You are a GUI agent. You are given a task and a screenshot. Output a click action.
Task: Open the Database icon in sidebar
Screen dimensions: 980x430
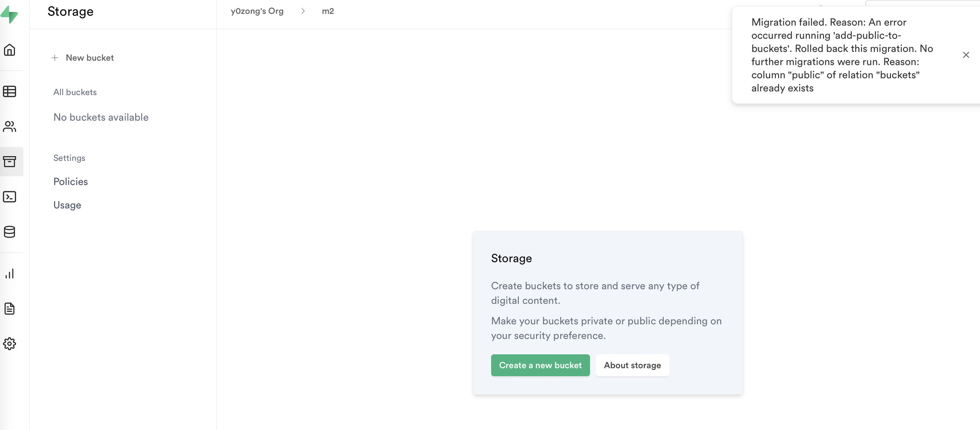(9, 231)
